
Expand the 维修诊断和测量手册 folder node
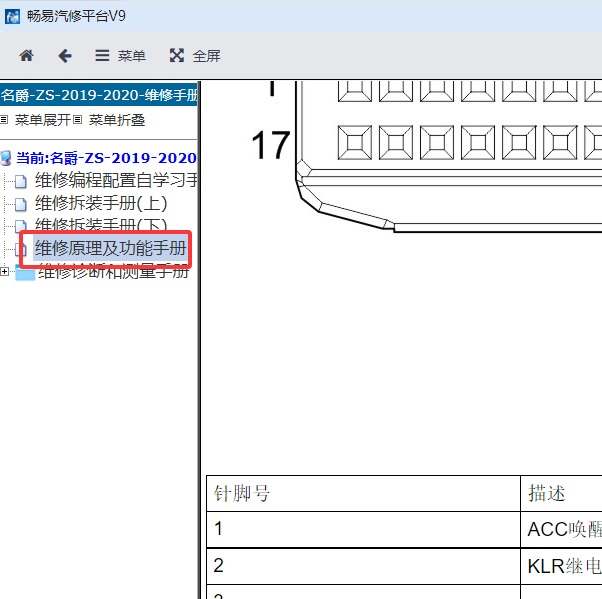(x=5, y=271)
